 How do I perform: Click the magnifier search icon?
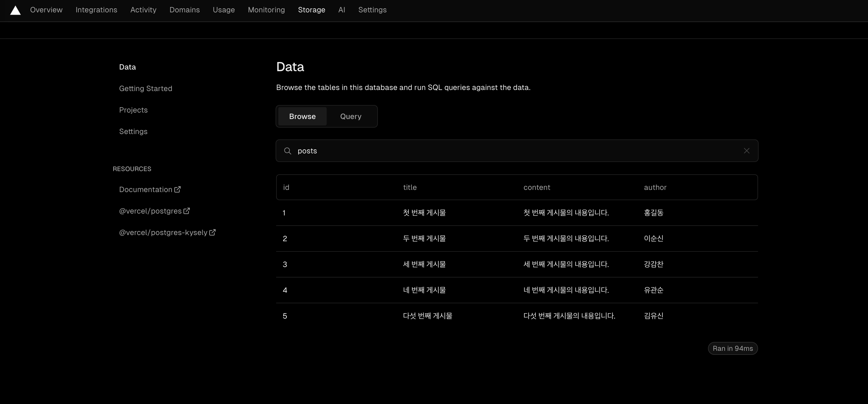tap(287, 151)
